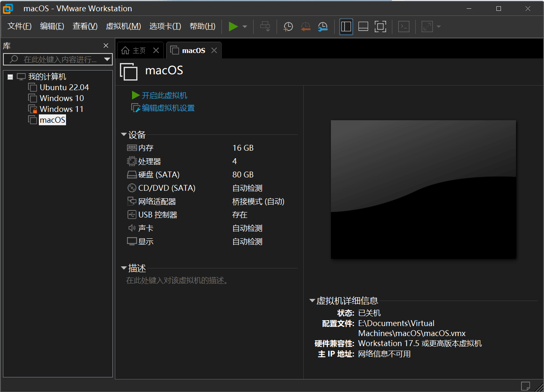This screenshot has width=544, height=392.
Task: Click the processor count value 4
Action: pos(235,161)
